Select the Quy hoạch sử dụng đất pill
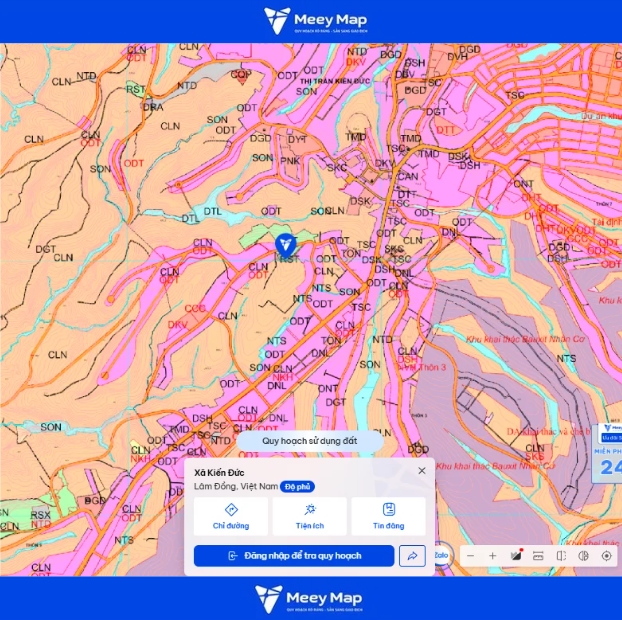Image resolution: width=622 pixels, height=620 pixels. 310,441
